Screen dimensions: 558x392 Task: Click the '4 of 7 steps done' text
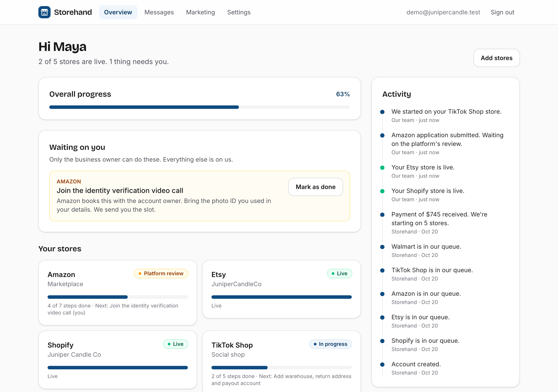point(69,306)
